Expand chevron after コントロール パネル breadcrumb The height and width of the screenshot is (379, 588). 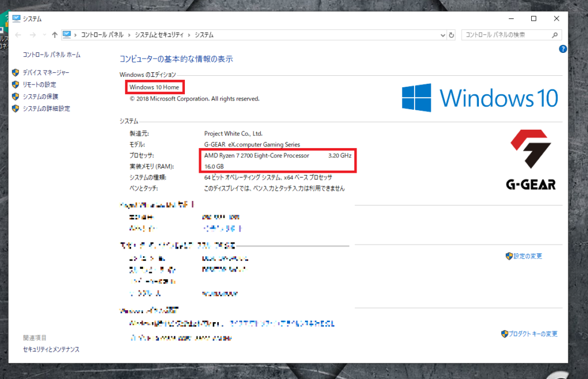[x=129, y=35]
